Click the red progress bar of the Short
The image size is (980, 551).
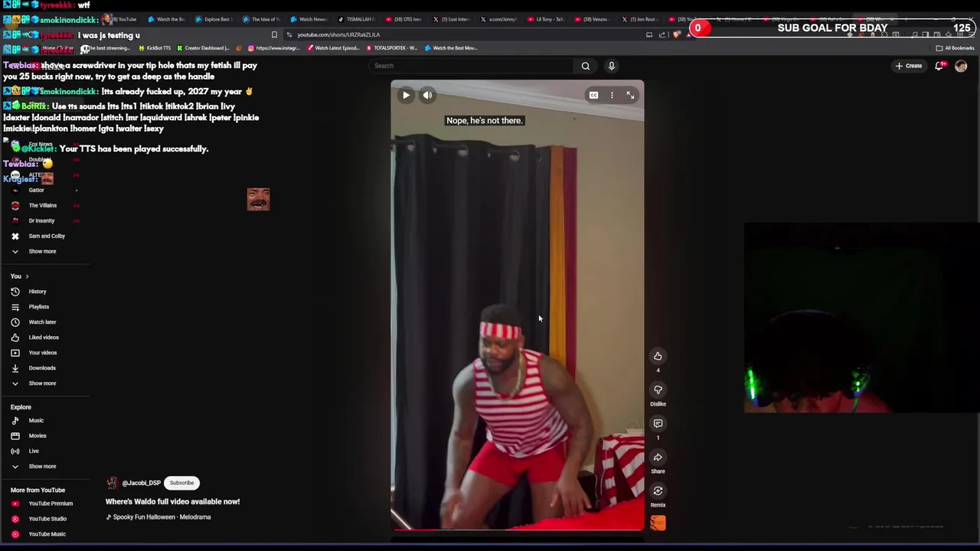click(518, 529)
